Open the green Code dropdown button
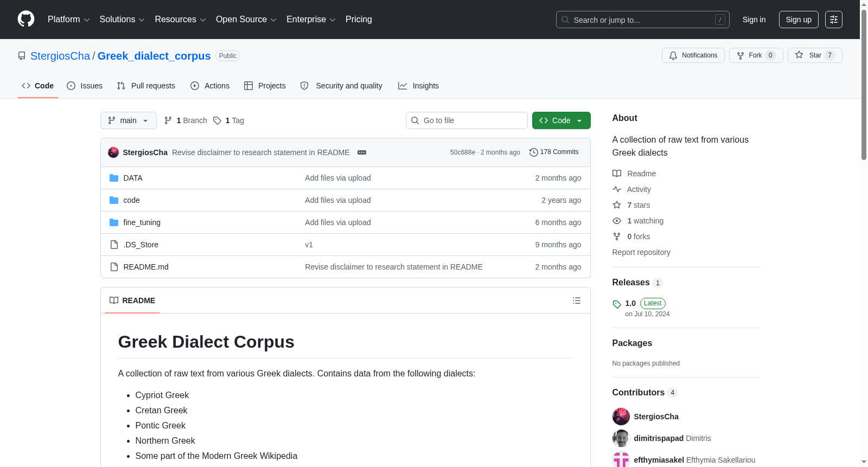Screen dimensions: 868x467 tap(561, 120)
